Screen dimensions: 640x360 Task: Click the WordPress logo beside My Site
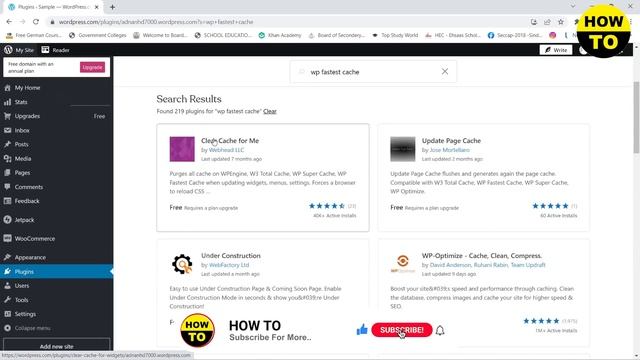[8, 50]
